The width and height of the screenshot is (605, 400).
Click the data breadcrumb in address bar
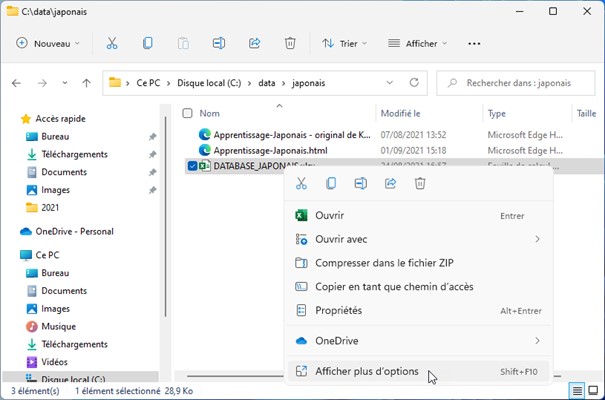point(266,83)
